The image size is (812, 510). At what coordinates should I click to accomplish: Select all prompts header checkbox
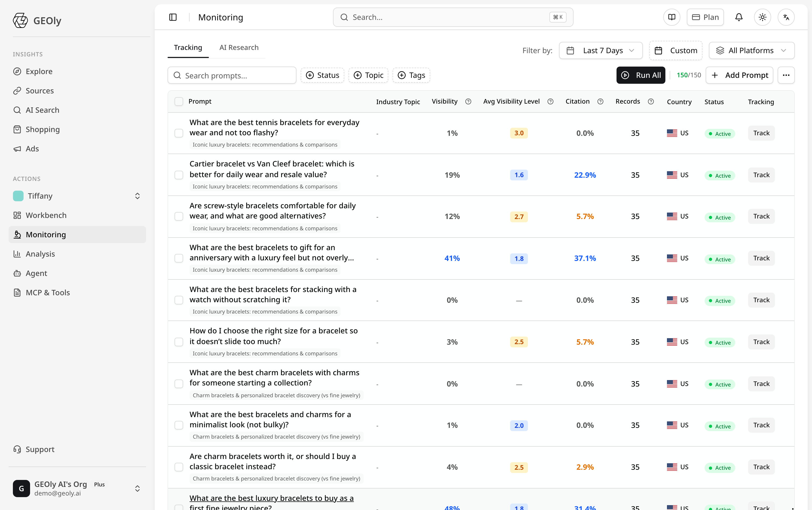click(179, 101)
